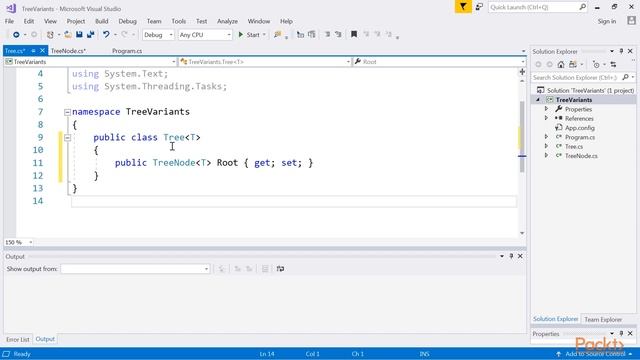Click the Pending Changes Filter clock icon
640x360 pixels.
596,64
